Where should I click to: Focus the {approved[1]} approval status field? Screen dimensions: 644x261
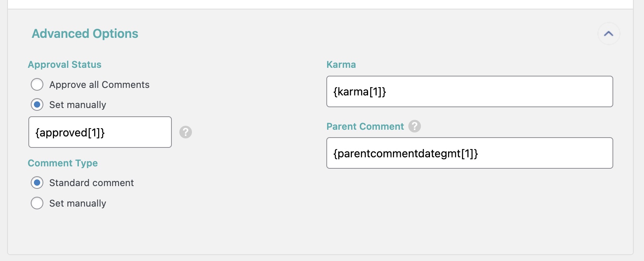pyautogui.click(x=100, y=132)
